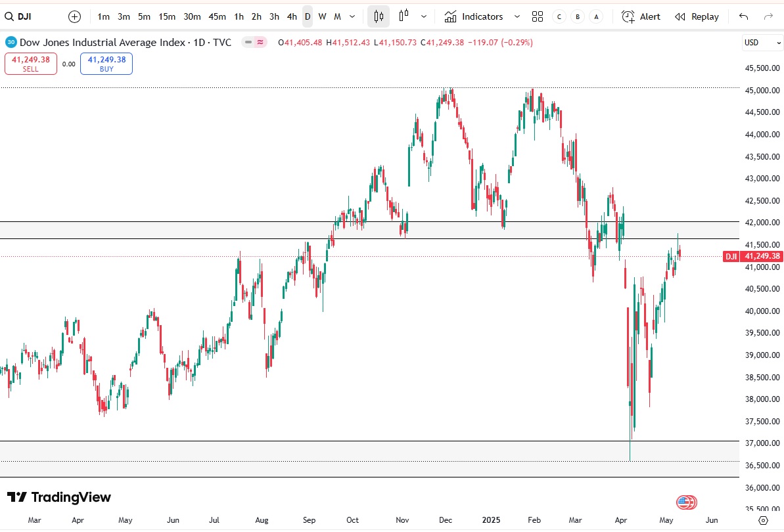
Task: Expand the timeframe options chevron next to M
Action: 352,16
